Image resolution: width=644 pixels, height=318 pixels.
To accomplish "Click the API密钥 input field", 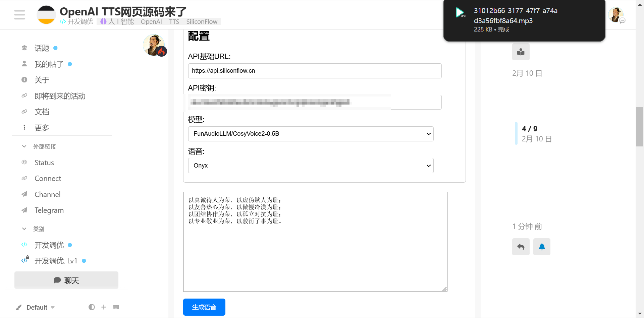I will (x=315, y=102).
